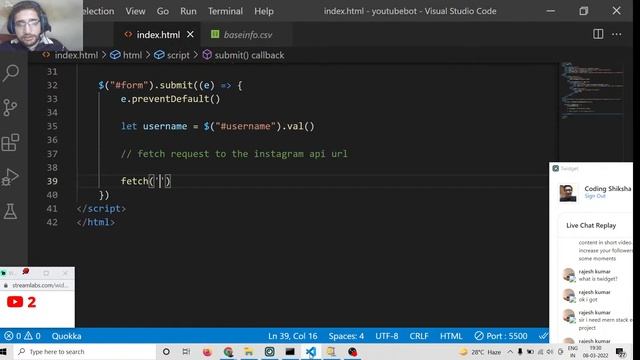This screenshot has width=640, height=360.
Task: Click the taskbar search box
Action: click(85, 352)
